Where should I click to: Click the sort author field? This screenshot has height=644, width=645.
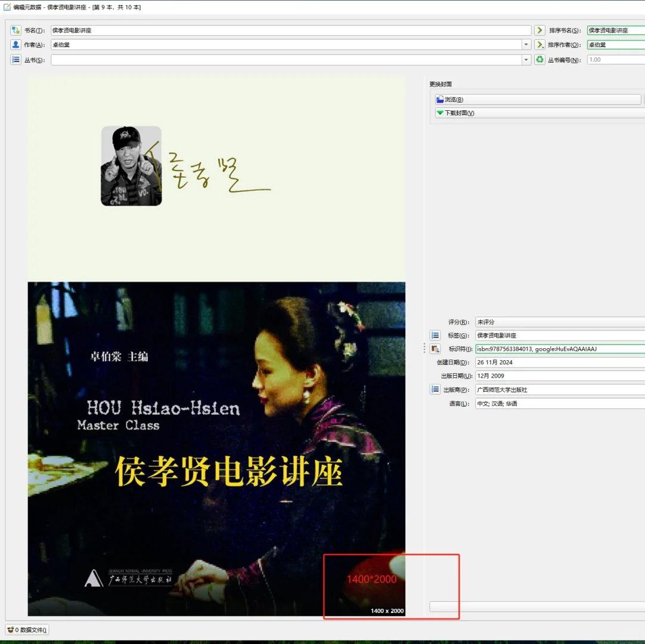(x=616, y=45)
